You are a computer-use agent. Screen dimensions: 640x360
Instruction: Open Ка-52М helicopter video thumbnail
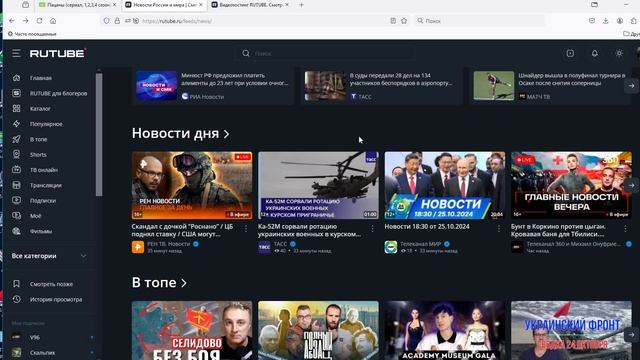(x=318, y=186)
